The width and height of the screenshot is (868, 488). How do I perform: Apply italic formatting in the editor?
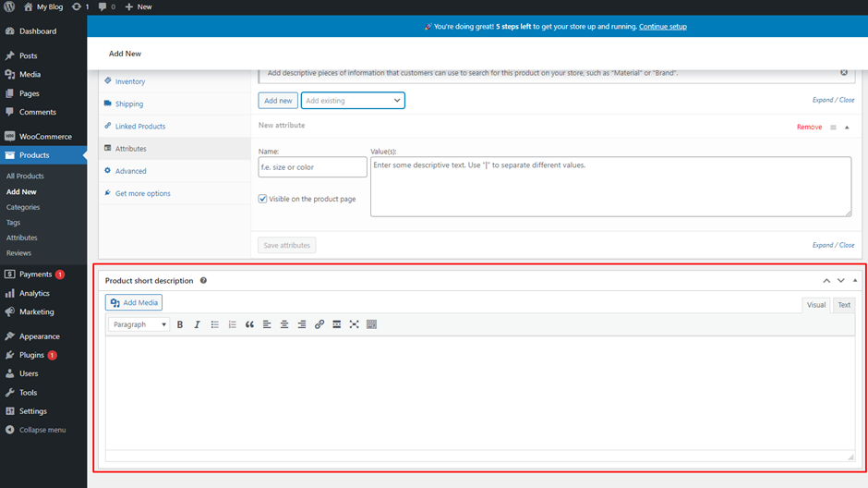197,324
